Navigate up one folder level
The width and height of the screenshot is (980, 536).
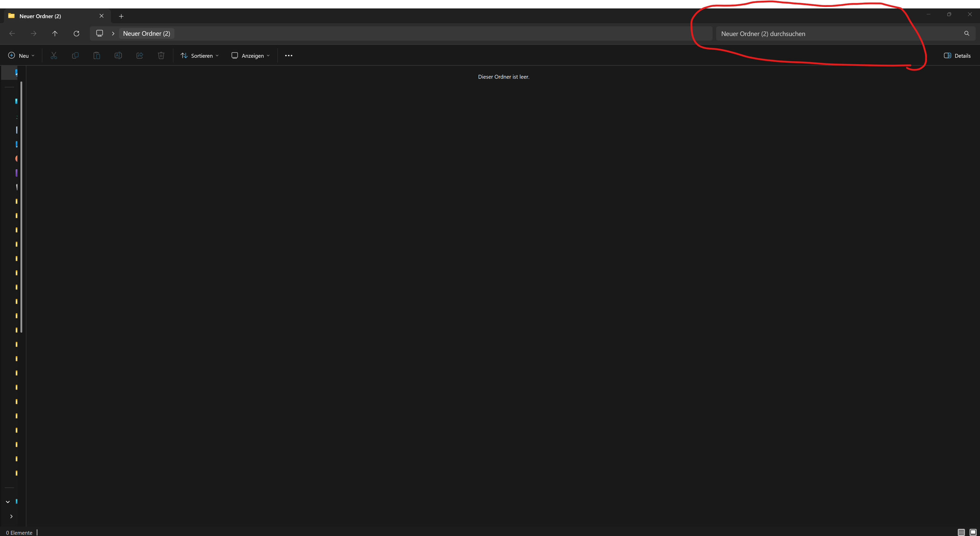(55, 33)
